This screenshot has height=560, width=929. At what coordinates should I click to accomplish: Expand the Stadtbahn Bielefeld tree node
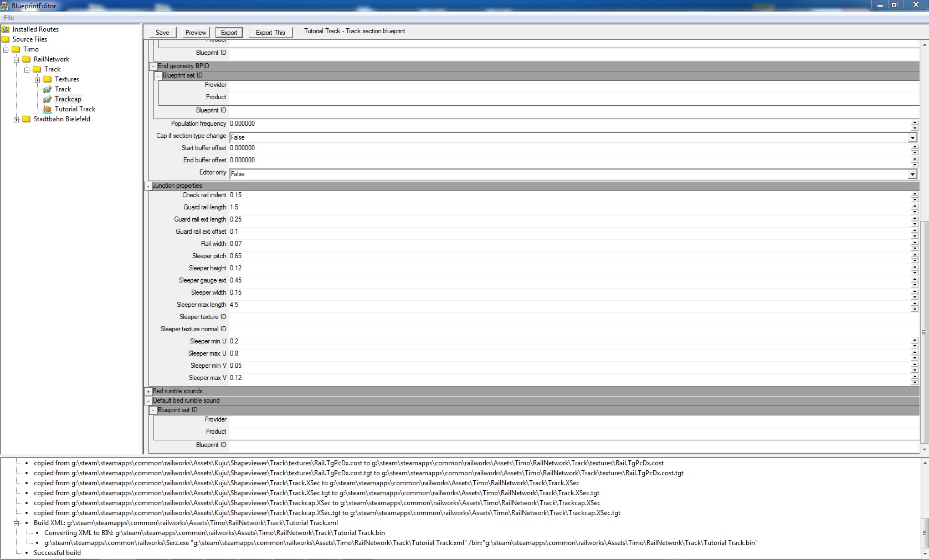[x=17, y=119]
